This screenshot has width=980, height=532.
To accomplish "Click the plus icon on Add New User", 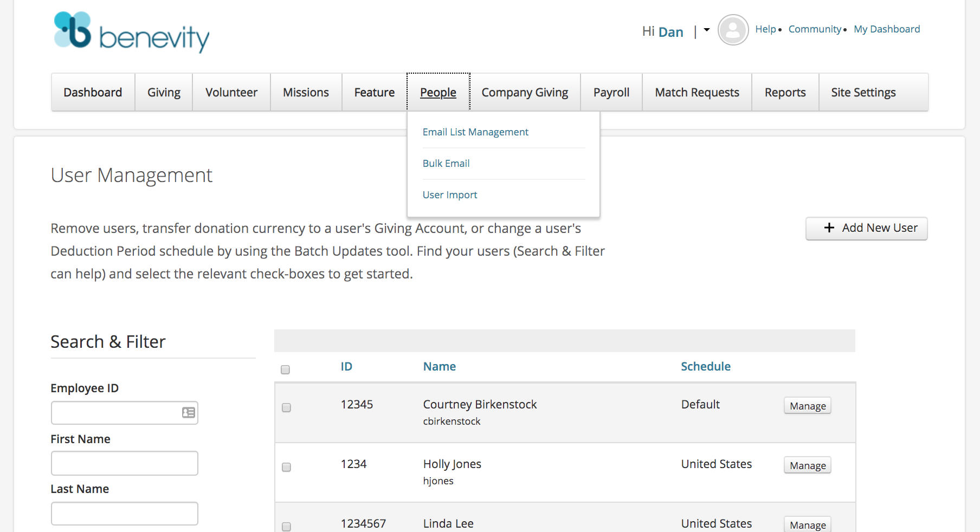I will click(829, 228).
